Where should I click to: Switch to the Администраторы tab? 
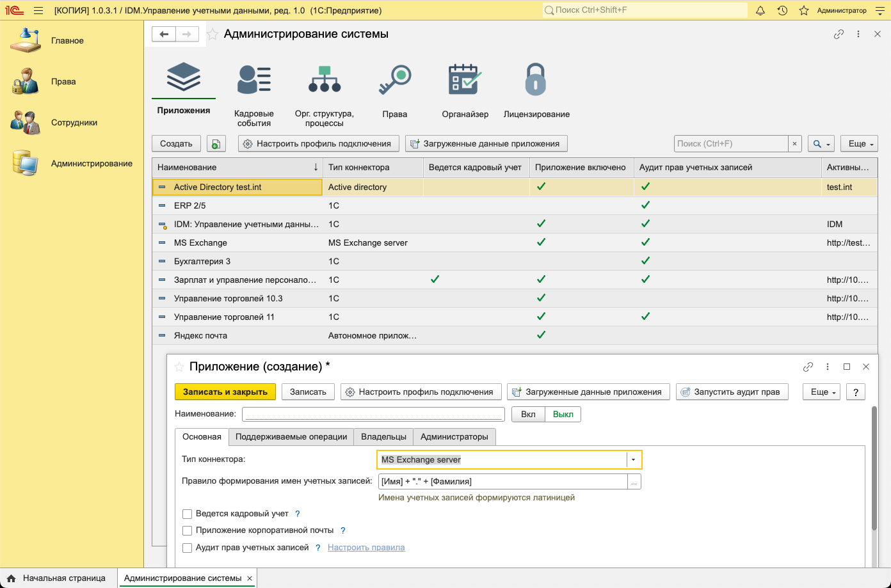(x=454, y=437)
